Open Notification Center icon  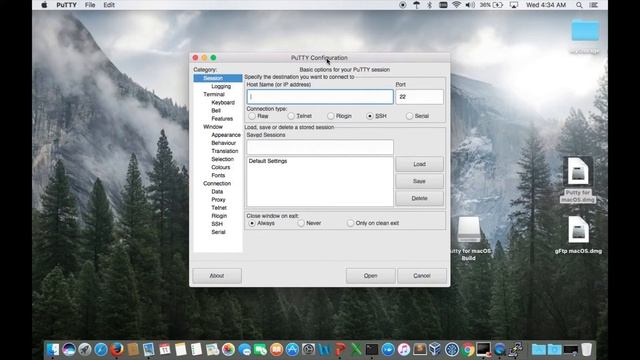[x=594, y=5]
